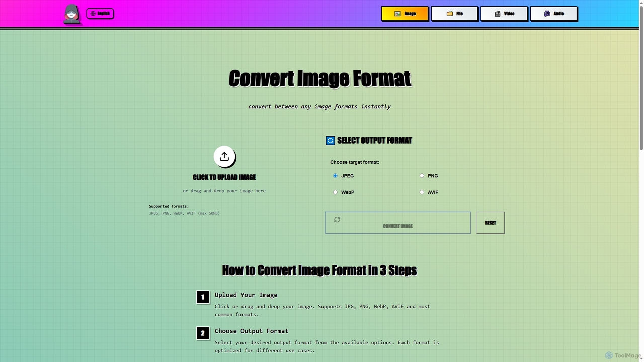Screen dimensions: 644x362
Task: Click the 'Click to Upload Image' text
Action: pyautogui.click(x=224, y=177)
